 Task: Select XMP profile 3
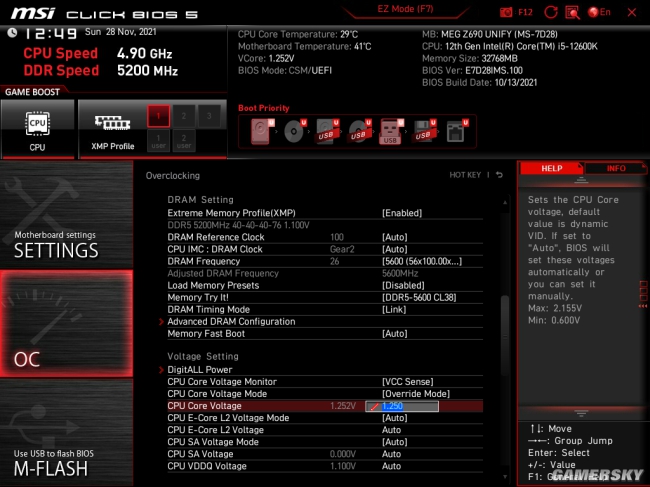pyautogui.click(x=209, y=116)
